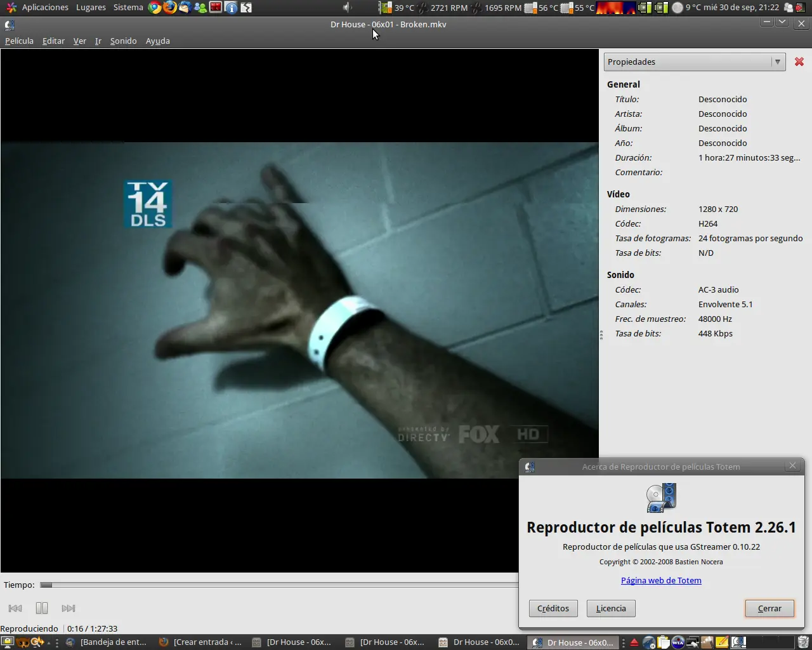Click the 1695 RPM fan sensor
The width and height of the screenshot is (812, 650).
[x=497, y=8]
